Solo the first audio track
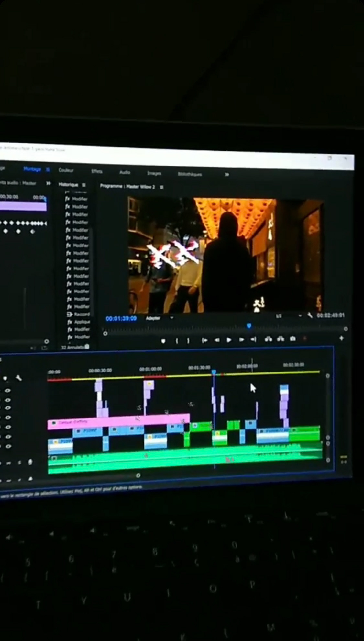 19,463
